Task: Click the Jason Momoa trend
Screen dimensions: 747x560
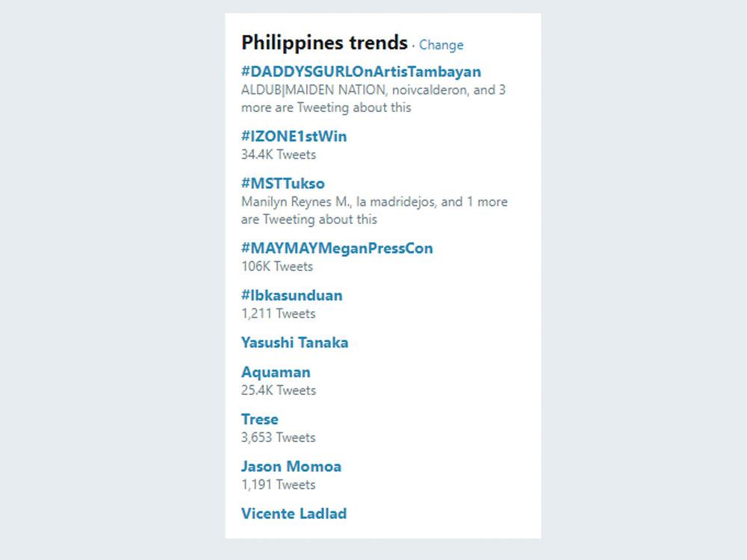Action: click(x=291, y=467)
